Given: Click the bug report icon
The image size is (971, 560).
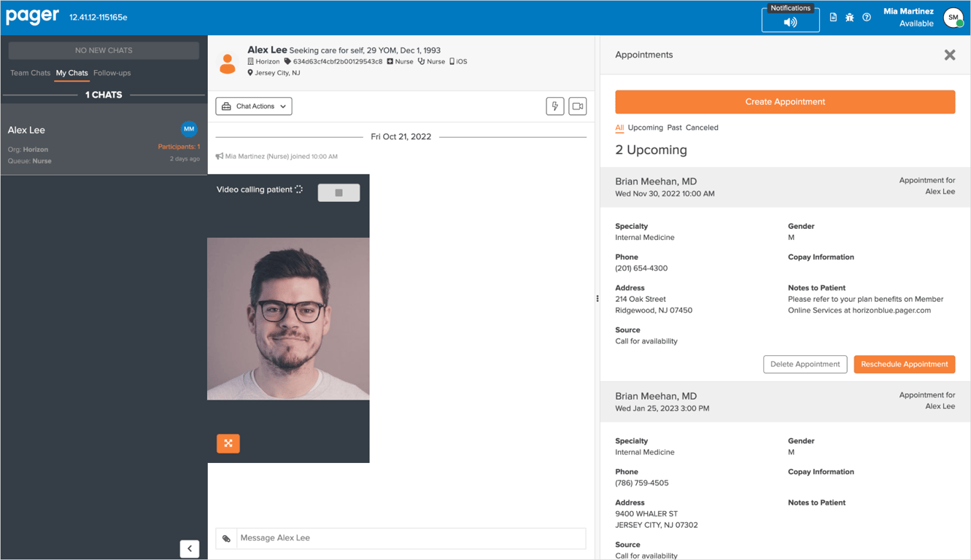Looking at the screenshot, I should tap(850, 17).
